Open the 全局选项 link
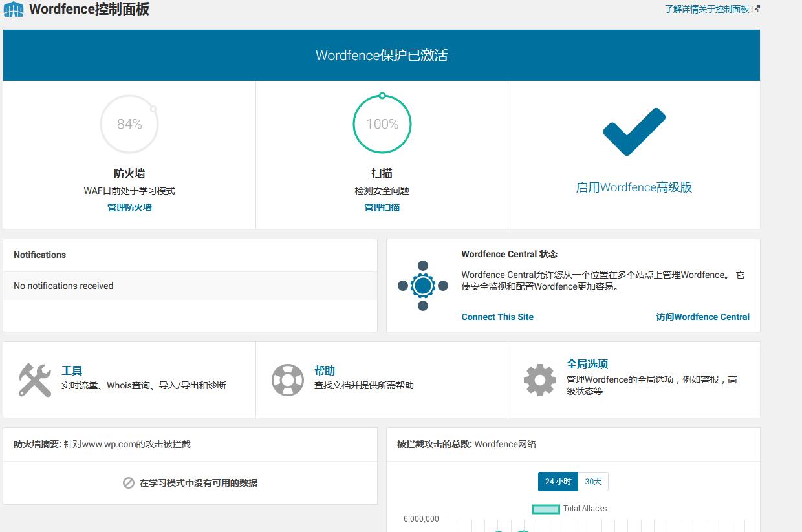Image resolution: width=802 pixels, height=532 pixels. point(587,364)
